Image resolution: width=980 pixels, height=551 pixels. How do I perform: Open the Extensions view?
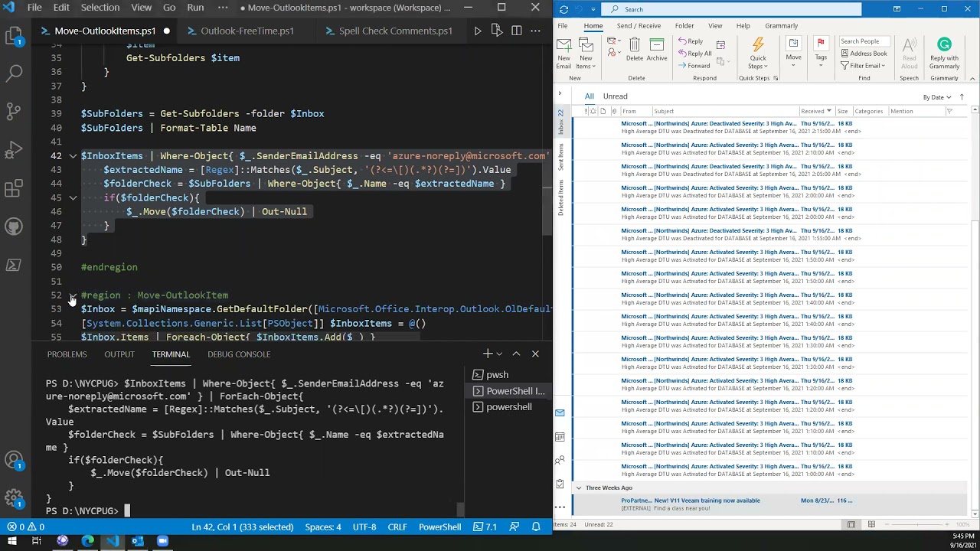(x=14, y=188)
